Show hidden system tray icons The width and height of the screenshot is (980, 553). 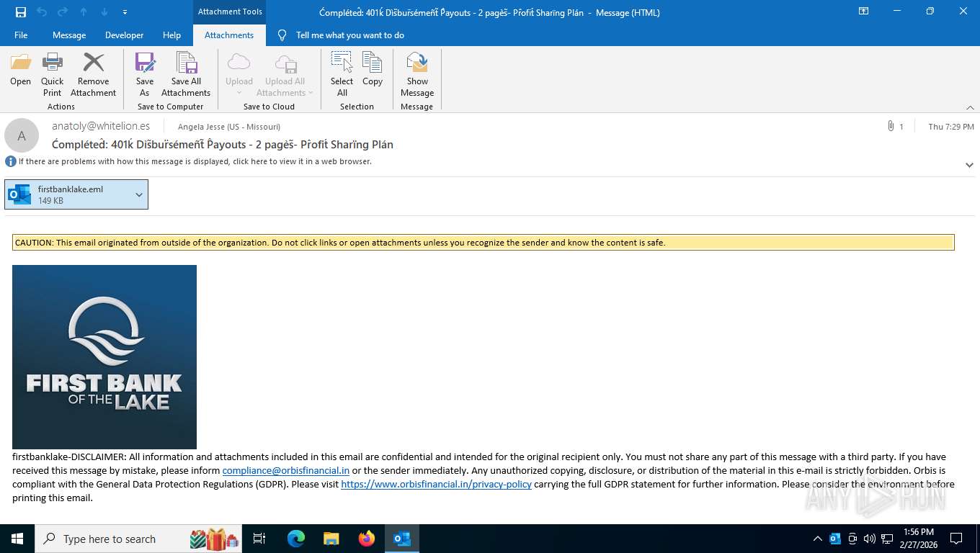[817, 539]
